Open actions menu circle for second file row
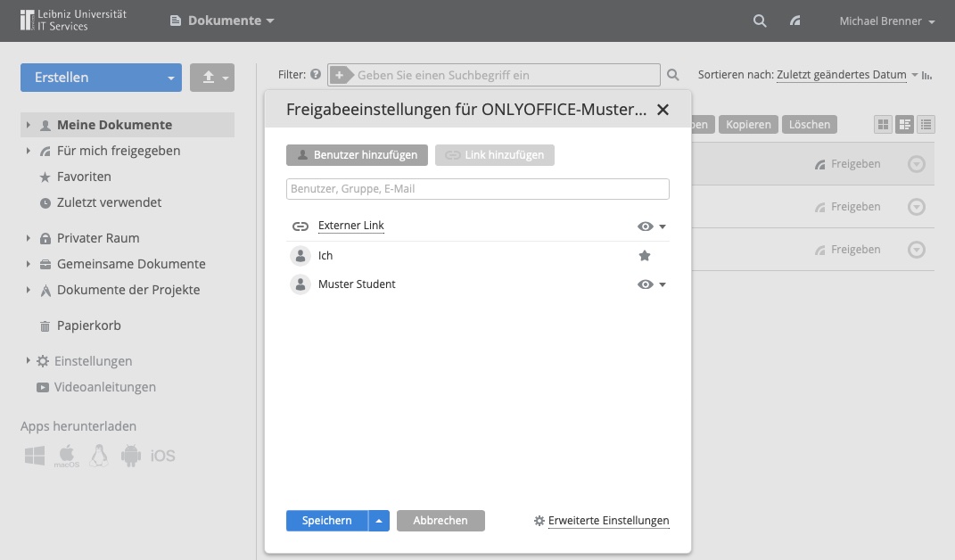 pos(917,207)
